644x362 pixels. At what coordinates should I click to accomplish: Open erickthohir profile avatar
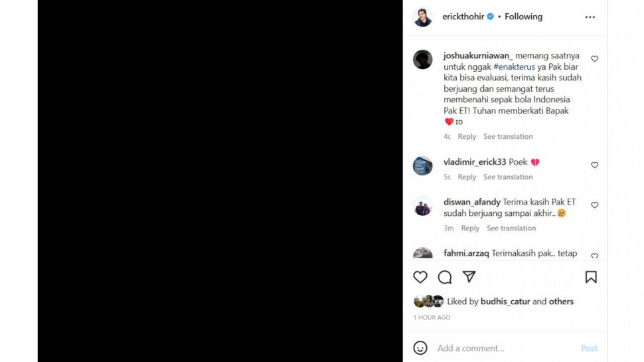point(423,17)
